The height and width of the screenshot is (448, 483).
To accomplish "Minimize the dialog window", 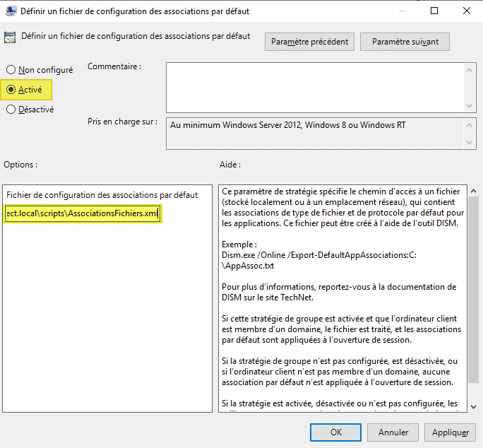I will click(402, 11).
